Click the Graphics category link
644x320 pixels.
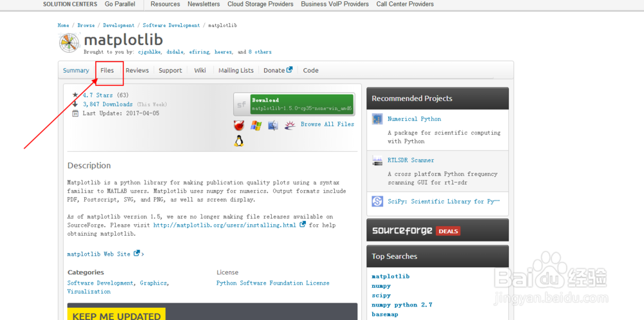154,283
